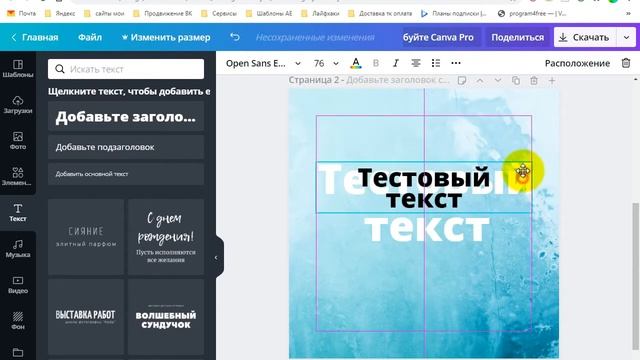Open the Templates (Шаблоны) sidebar tab
This screenshot has width=640, height=360.
18,69
